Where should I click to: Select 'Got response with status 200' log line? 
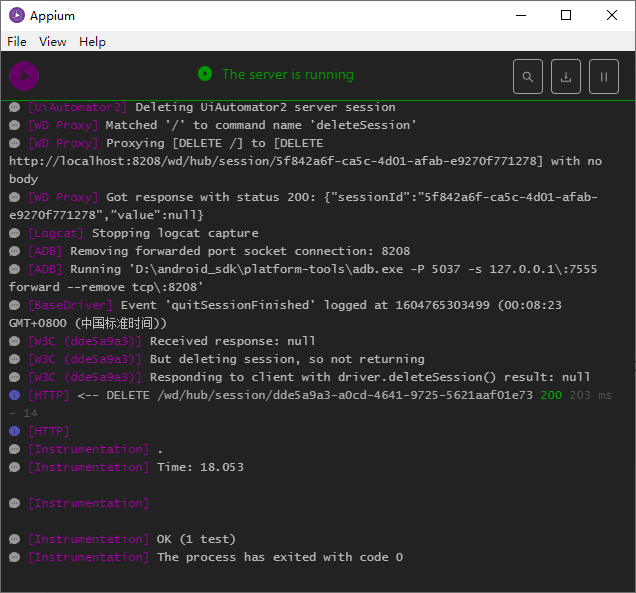[x=303, y=206]
